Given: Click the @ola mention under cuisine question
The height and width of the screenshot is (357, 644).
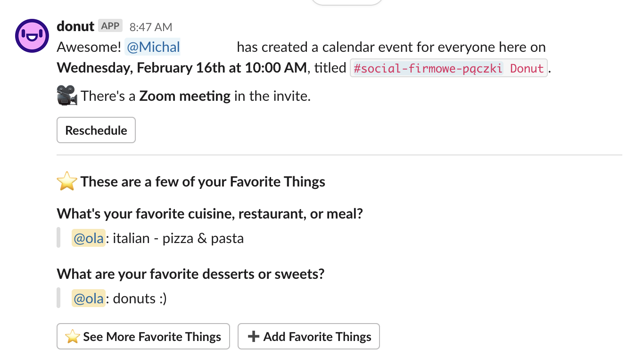Looking at the screenshot, I should tap(89, 238).
